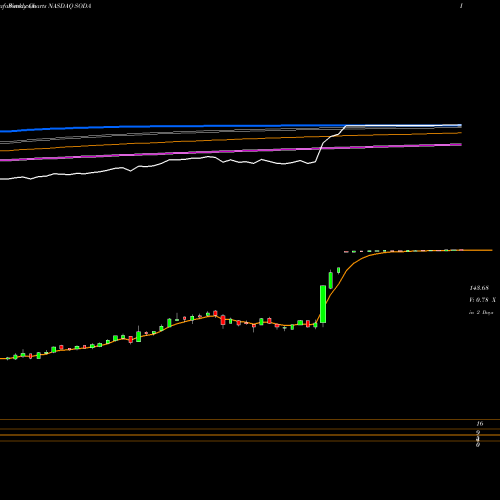Click the largest green breakout candlestick
Viewport: 500px width, 500px height.
tap(323, 304)
